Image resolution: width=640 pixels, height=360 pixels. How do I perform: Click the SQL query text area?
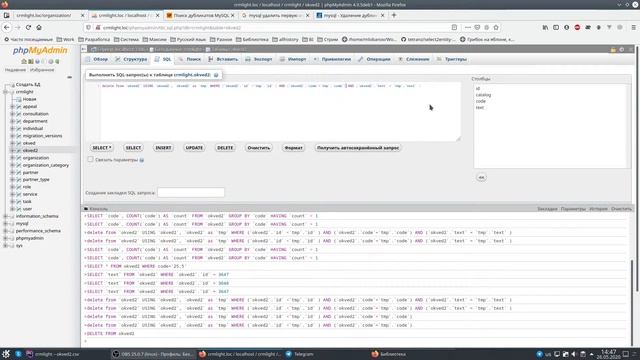point(280,112)
